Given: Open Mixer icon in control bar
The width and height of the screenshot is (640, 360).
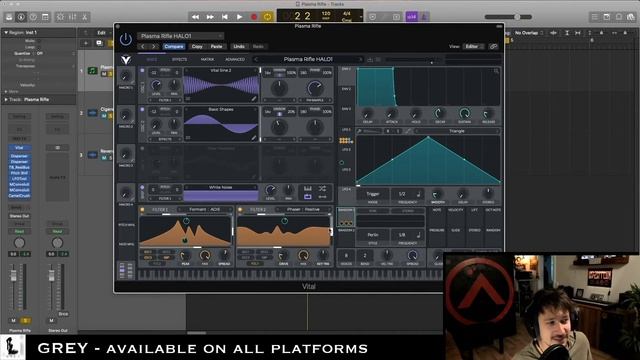Looking at the screenshot, I should 72,17.
